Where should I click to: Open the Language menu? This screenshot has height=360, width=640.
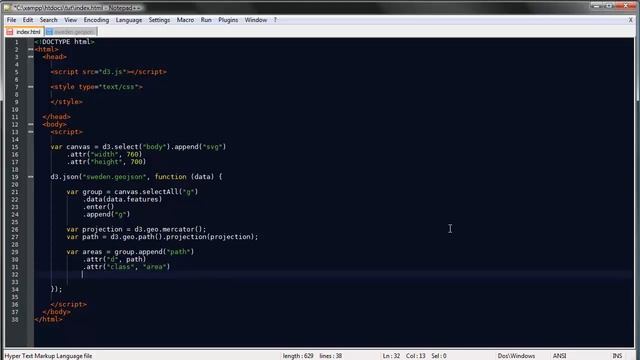(129, 20)
